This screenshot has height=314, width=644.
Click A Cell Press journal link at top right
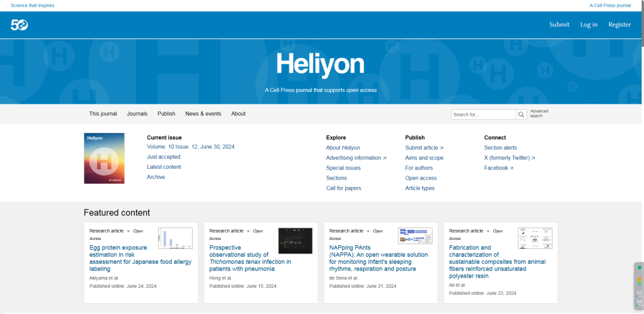pos(611,6)
